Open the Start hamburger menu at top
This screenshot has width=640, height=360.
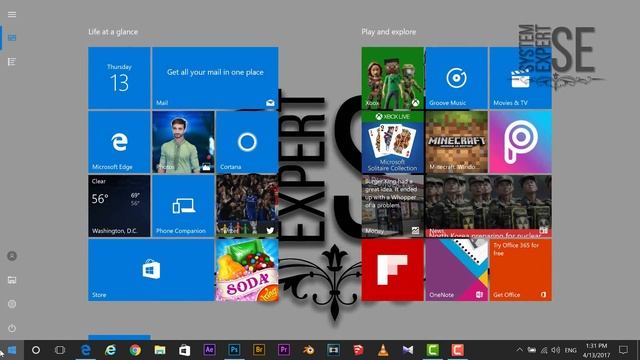(12, 15)
